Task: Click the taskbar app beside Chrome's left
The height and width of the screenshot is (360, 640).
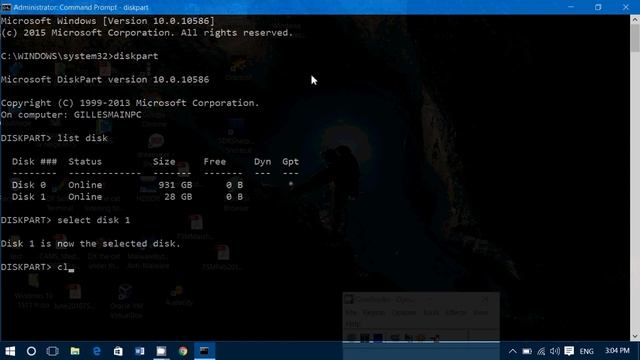Action: pyautogui.click(x=161, y=351)
